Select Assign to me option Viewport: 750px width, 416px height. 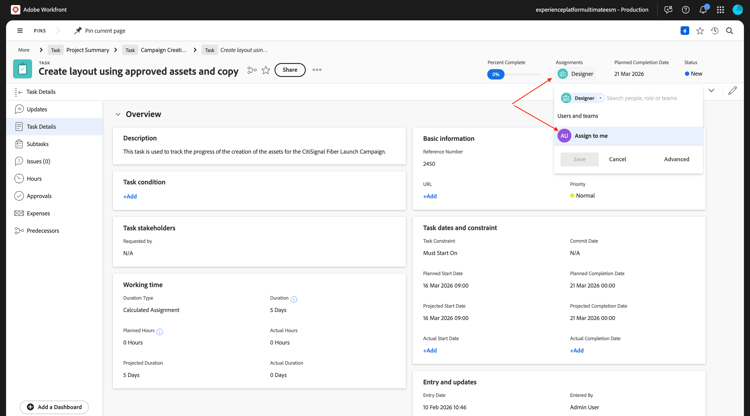point(591,136)
